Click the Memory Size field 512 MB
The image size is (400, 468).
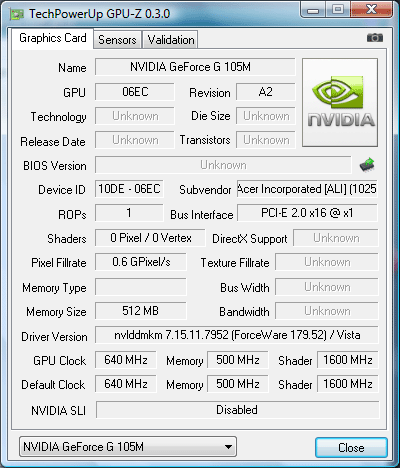(x=141, y=311)
